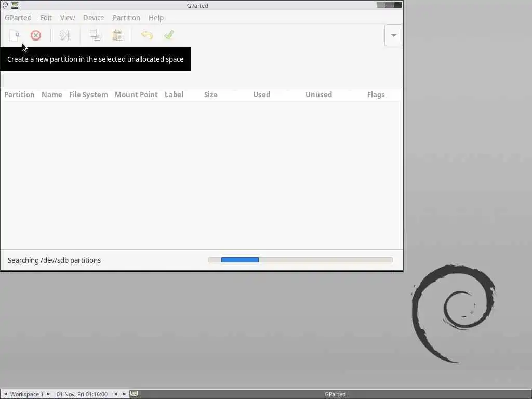The image size is (532, 399).
Task: Click the Label column header
Action: tap(174, 95)
